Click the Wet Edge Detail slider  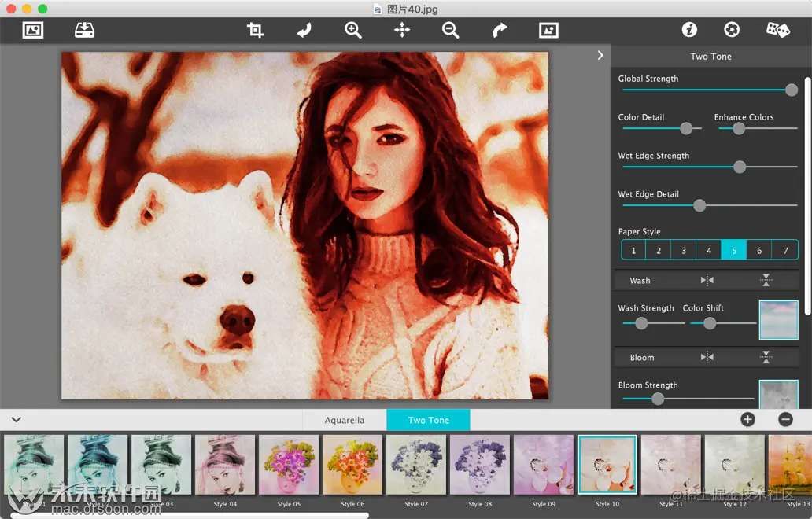coord(710,205)
